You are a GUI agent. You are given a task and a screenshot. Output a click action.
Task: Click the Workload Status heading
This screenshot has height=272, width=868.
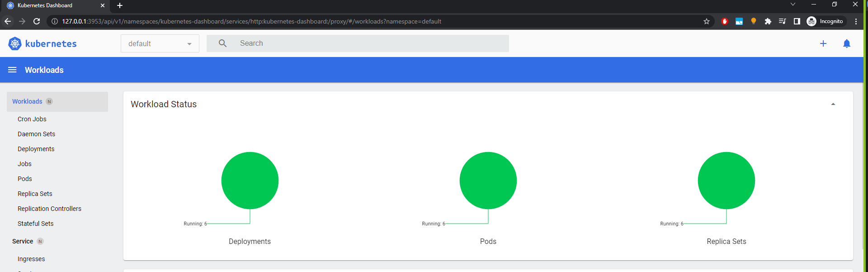click(164, 104)
